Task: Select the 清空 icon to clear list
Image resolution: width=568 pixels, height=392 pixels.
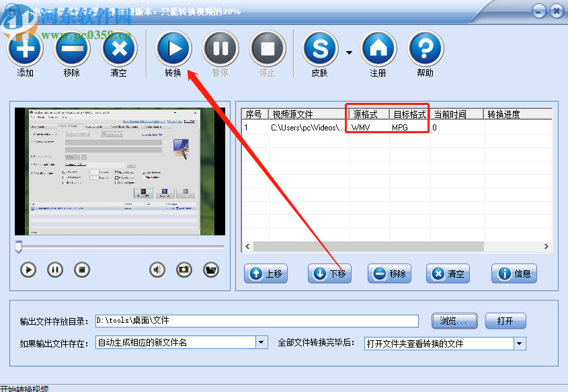Action: coord(119,50)
